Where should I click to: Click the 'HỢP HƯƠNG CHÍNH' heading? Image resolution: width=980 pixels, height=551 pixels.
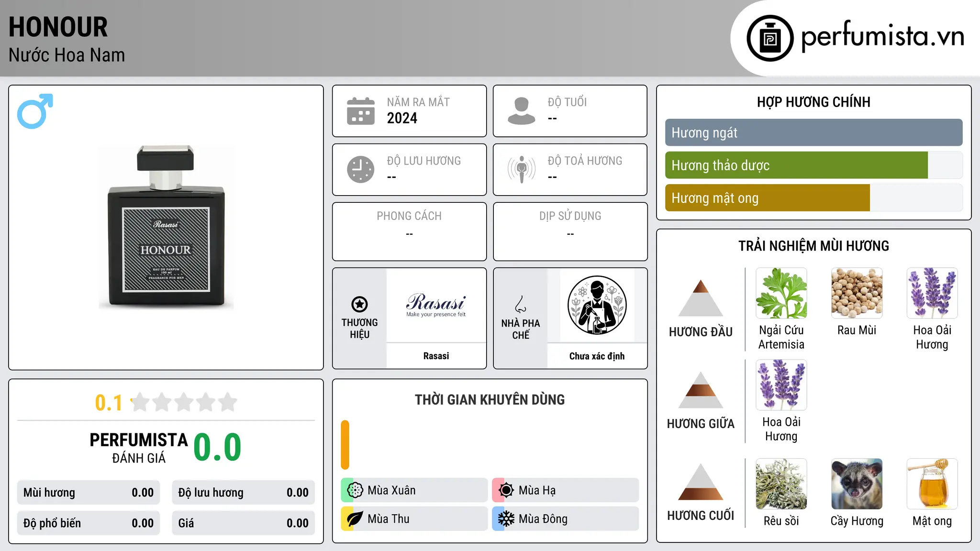[813, 102]
